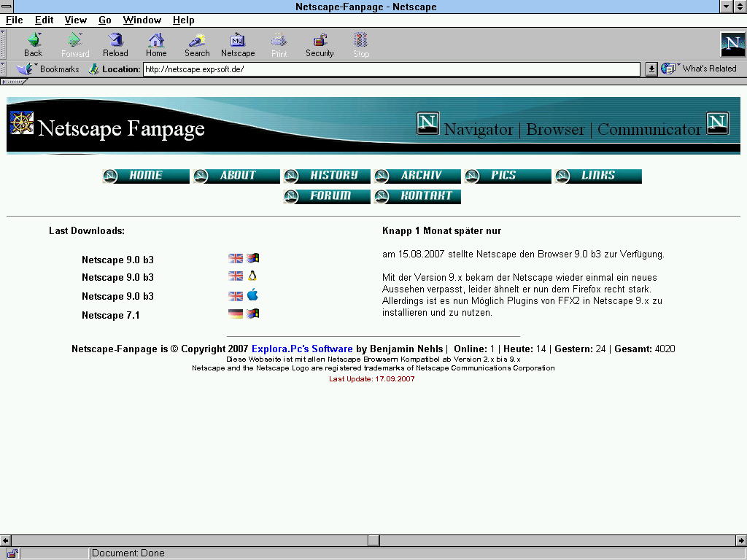Open the View menu
Screen dimensions: 747x560
click(x=75, y=20)
